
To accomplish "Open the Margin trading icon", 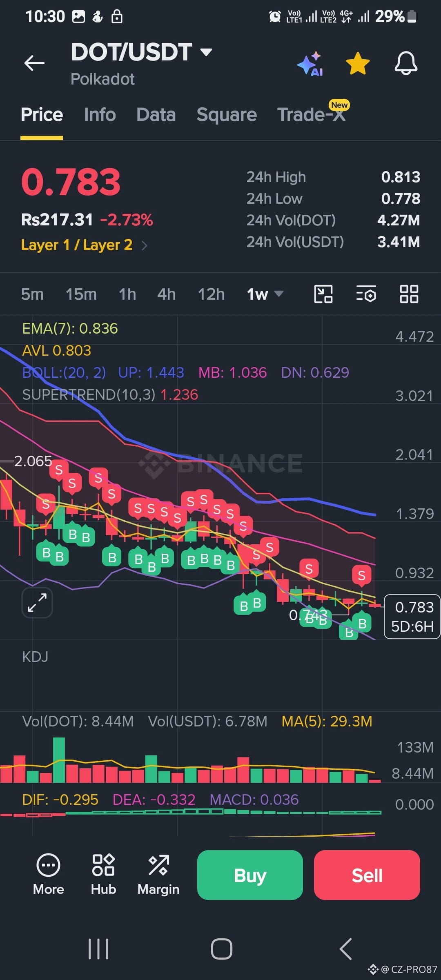I will pos(158,875).
